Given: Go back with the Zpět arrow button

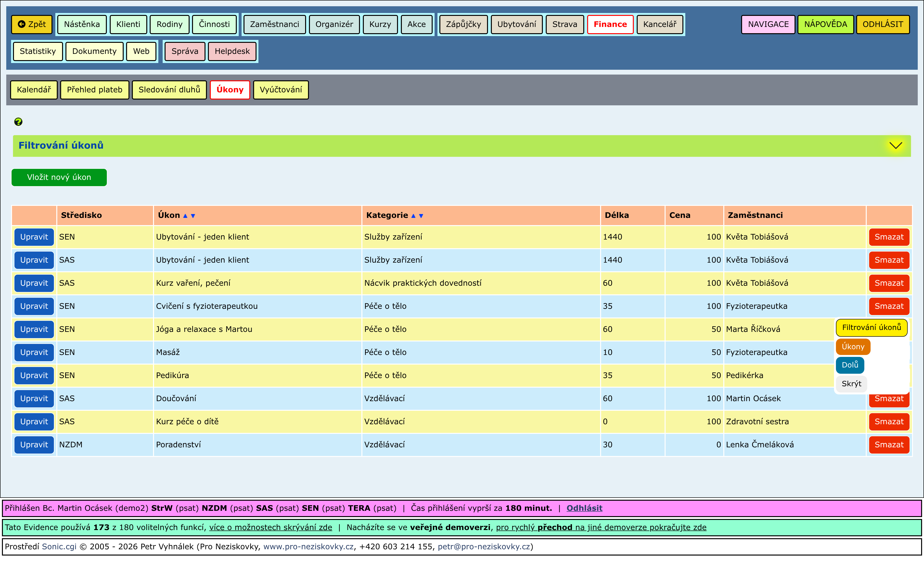Looking at the screenshot, I should pos(32,25).
